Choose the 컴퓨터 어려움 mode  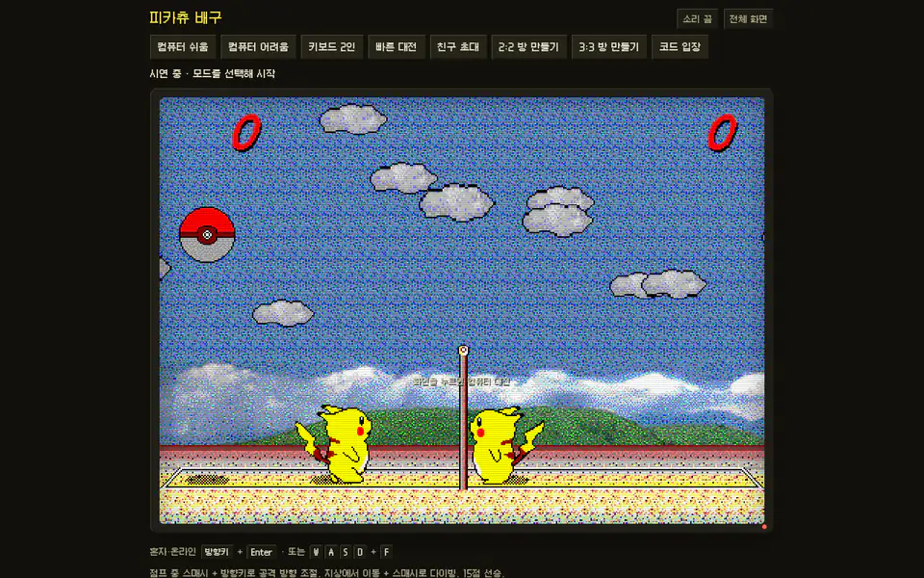(x=258, y=47)
